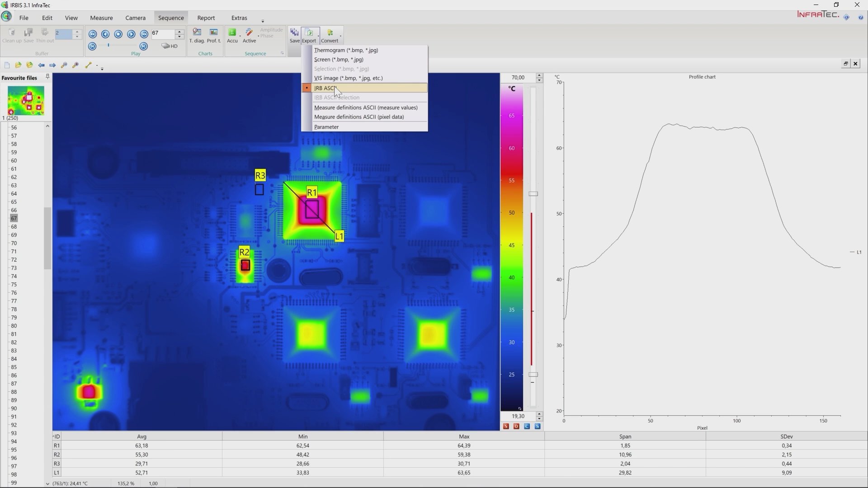This screenshot has width=868, height=488.
Task: Increase frame number with up stepper
Action: 179,31
